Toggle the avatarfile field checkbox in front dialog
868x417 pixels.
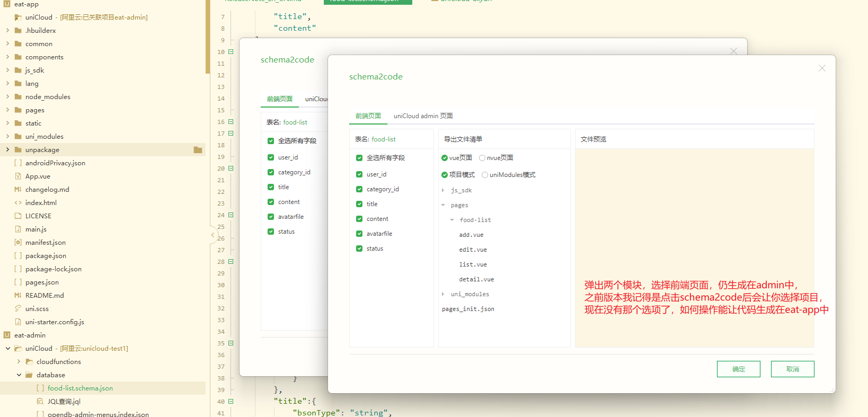[x=359, y=234]
